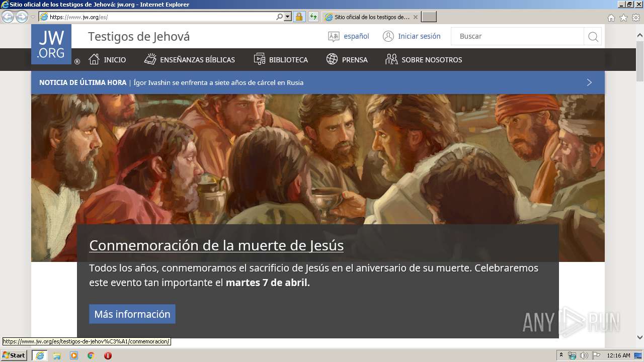
Task: Open the Windows Start menu
Action: click(14, 355)
